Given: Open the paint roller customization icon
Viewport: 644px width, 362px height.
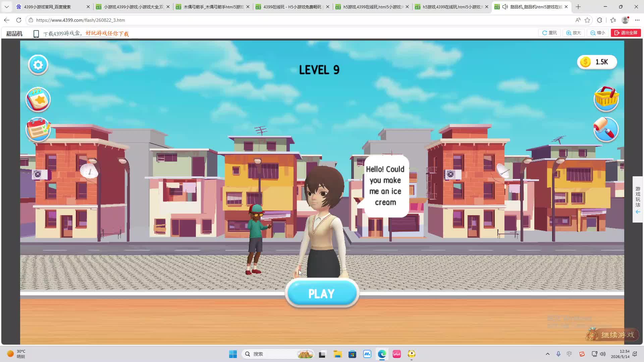Looking at the screenshot, I should click(x=606, y=129).
